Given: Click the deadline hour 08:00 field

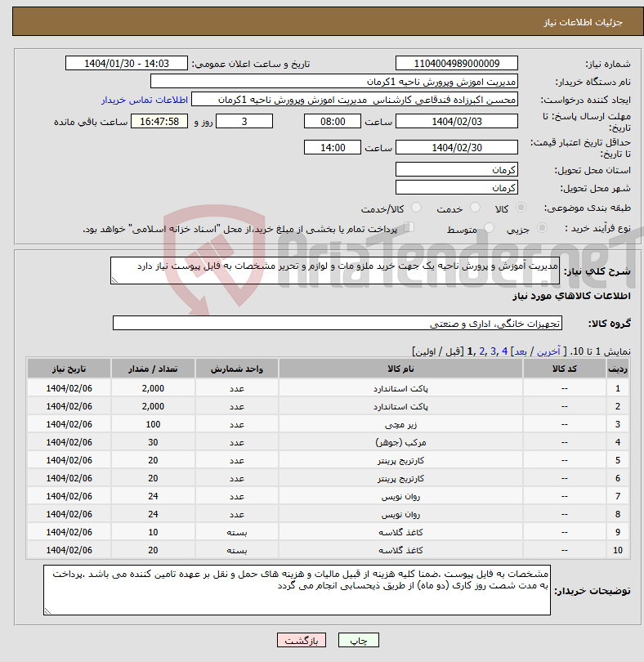Looking at the screenshot, I should [x=333, y=121].
